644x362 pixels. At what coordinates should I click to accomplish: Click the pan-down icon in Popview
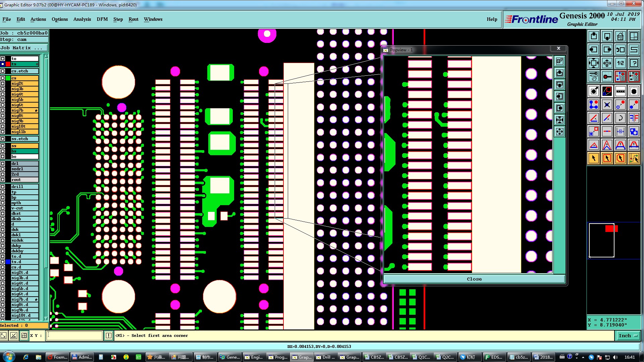pos(559,85)
